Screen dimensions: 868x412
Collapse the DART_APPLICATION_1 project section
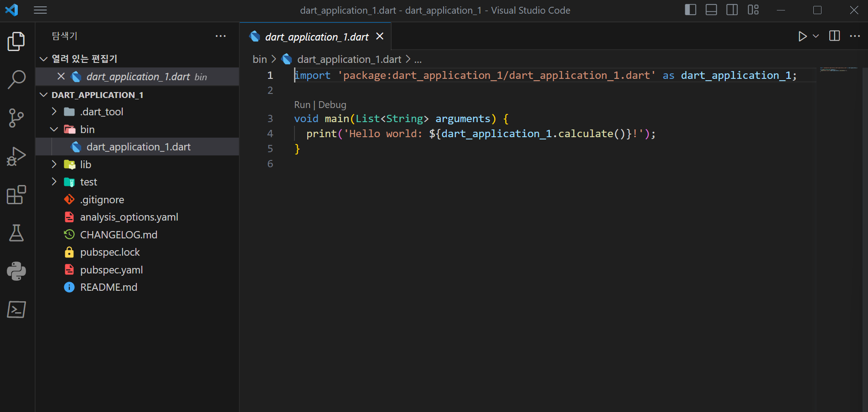pos(44,95)
